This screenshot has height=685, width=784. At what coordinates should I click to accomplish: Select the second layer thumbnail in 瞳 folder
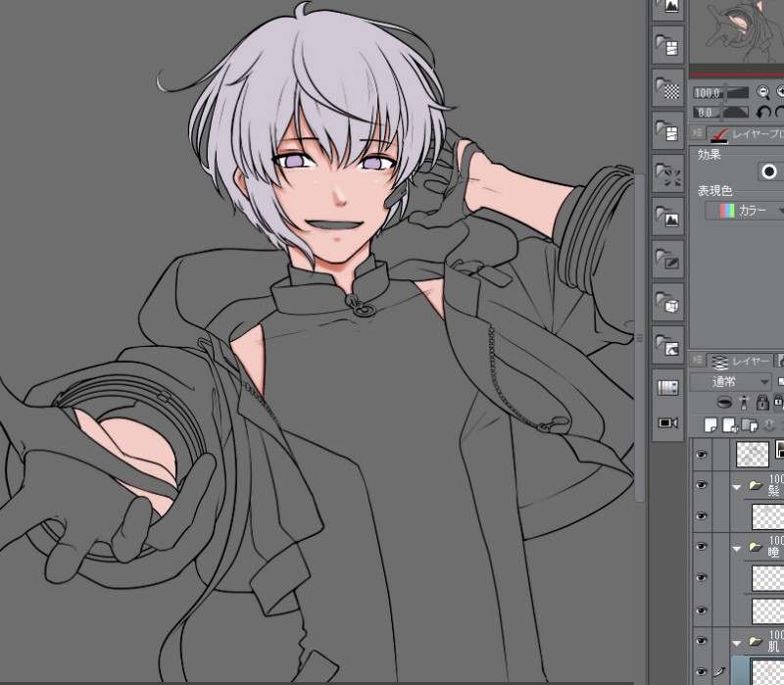(x=768, y=610)
